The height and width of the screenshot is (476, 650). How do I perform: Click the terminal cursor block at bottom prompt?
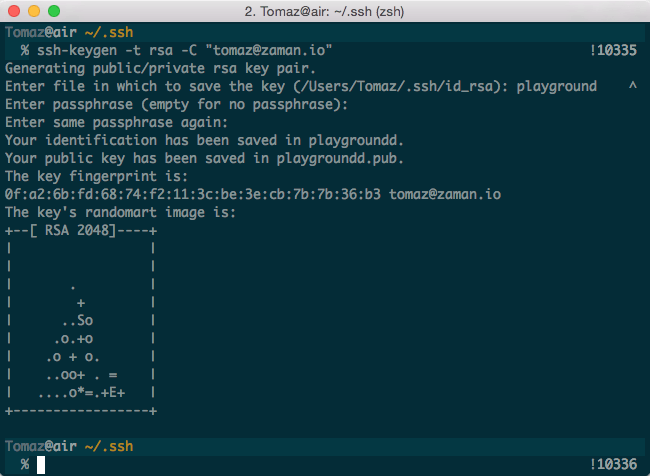coord(41,464)
